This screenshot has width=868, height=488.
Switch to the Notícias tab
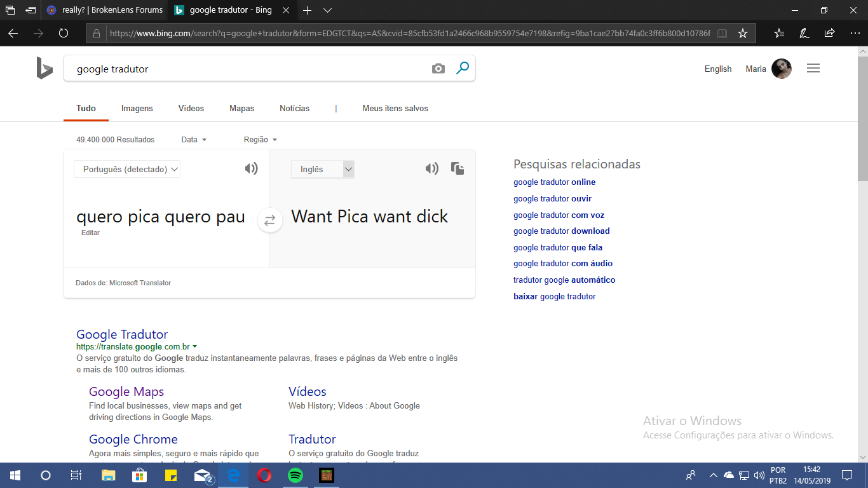[x=294, y=109]
